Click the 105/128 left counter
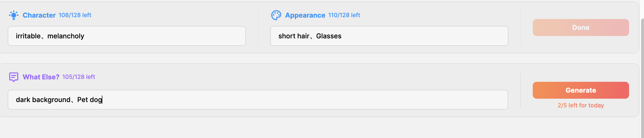The image size is (644, 138). [79, 77]
